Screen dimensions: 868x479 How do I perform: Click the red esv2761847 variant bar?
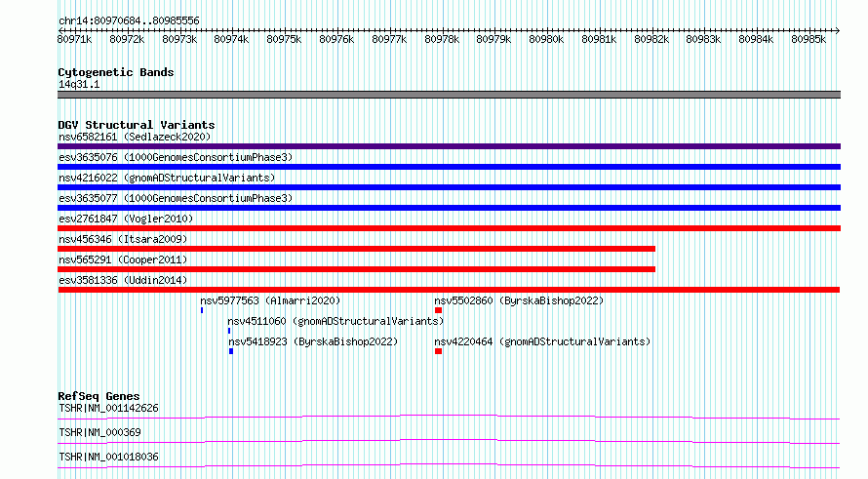click(x=449, y=228)
